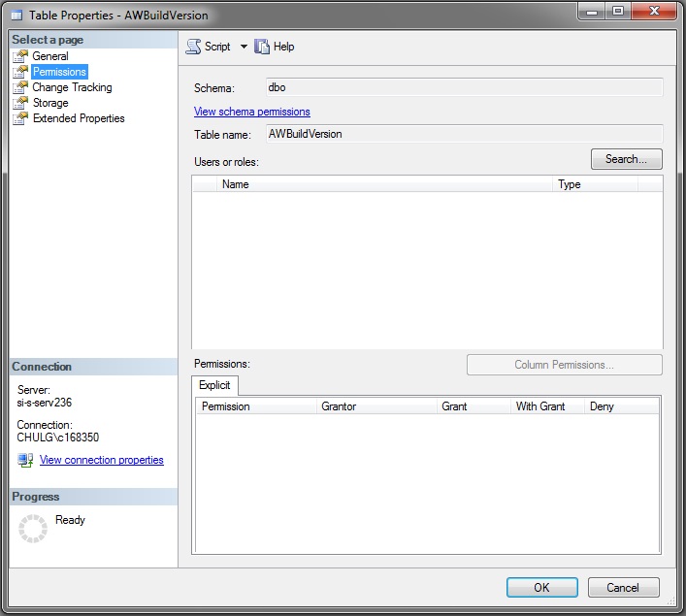The image size is (686, 616).
Task: Click the Storage page icon
Action: point(20,103)
